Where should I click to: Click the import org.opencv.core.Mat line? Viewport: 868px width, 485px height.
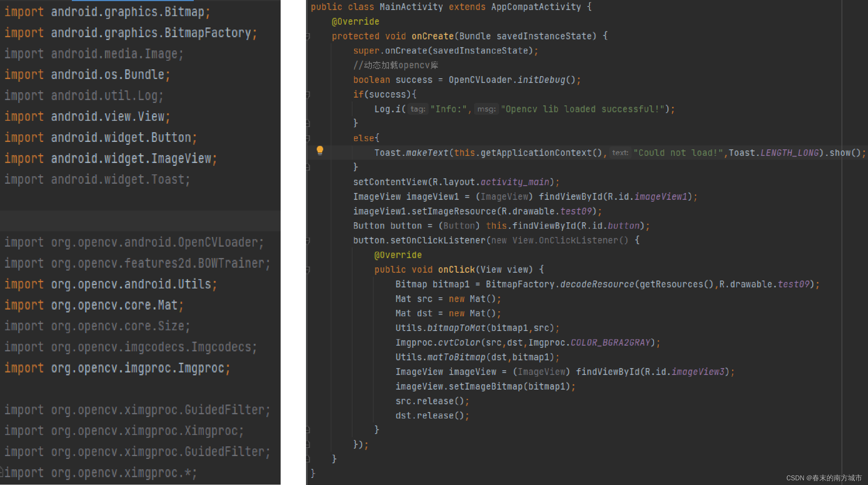[94, 305]
